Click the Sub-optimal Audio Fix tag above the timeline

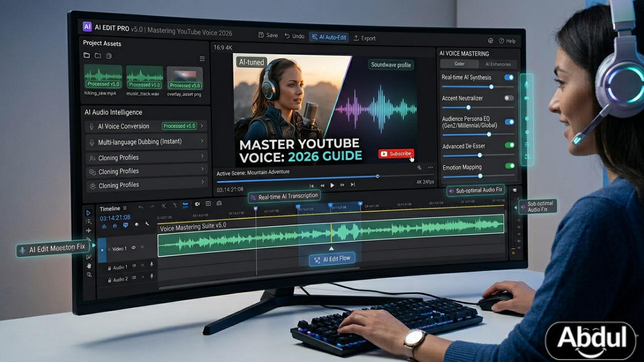point(475,190)
